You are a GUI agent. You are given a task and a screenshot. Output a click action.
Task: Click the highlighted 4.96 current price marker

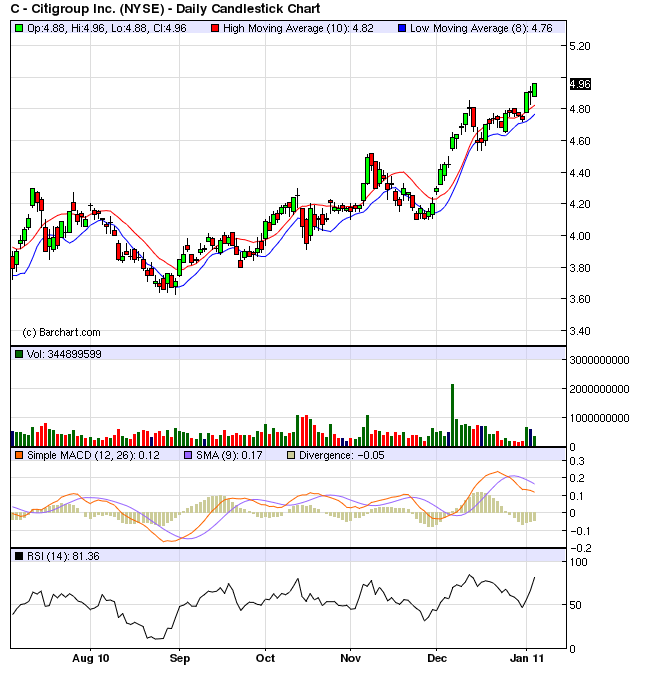point(580,84)
